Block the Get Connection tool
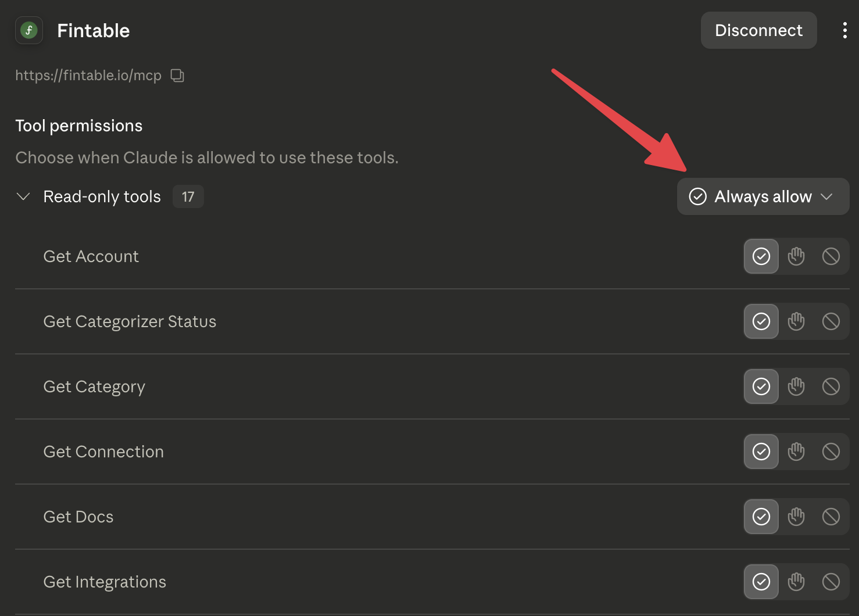The width and height of the screenshot is (859, 616). click(x=831, y=452)
